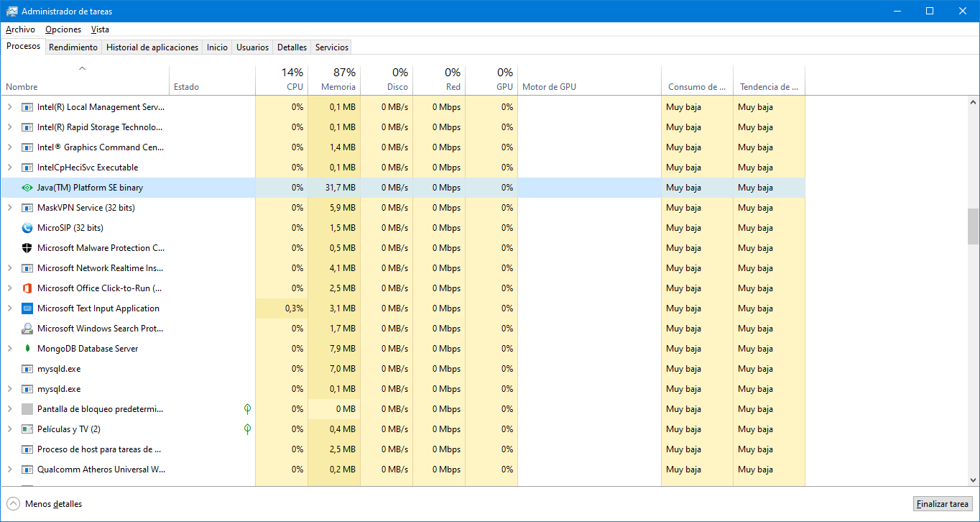
Task: Click the MongoDB Database Server leaf icon
Action: coord(27,349)
